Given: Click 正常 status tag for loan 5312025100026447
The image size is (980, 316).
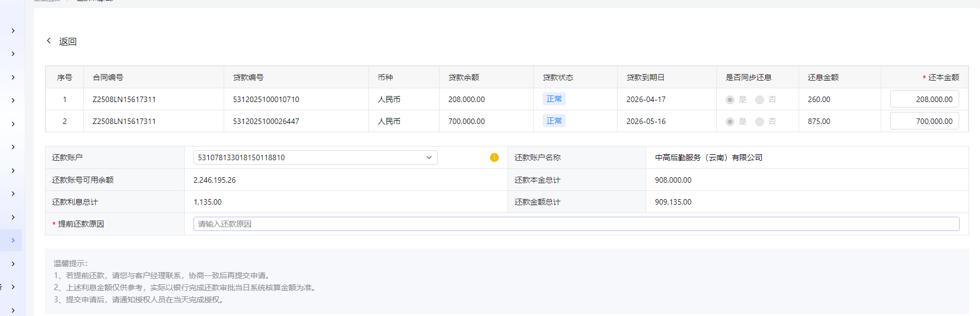Looking at the screenshot, I should coord(554,121).
